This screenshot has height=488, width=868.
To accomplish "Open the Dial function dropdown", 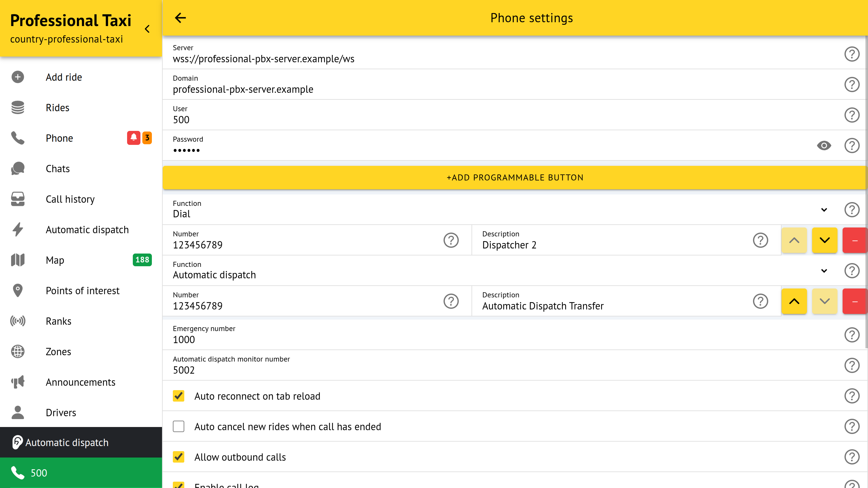I will pos(824,210).
